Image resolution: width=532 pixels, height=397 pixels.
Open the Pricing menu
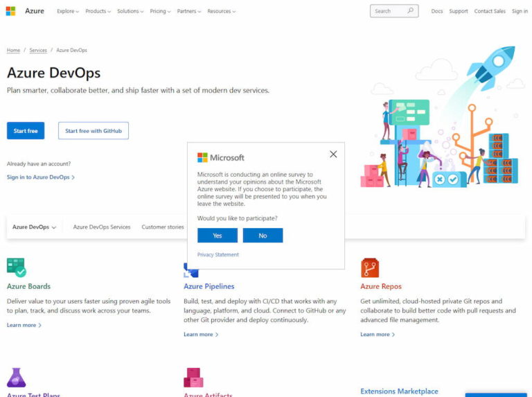(x=160, y=11)
